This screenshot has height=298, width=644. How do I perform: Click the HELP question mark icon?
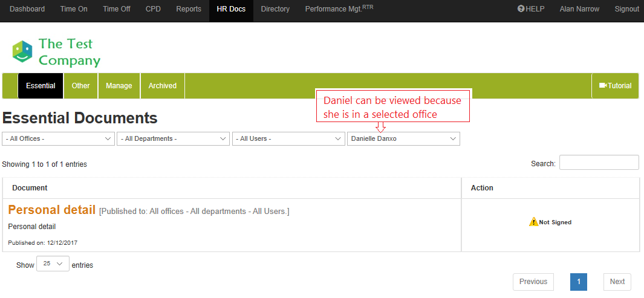521,9
